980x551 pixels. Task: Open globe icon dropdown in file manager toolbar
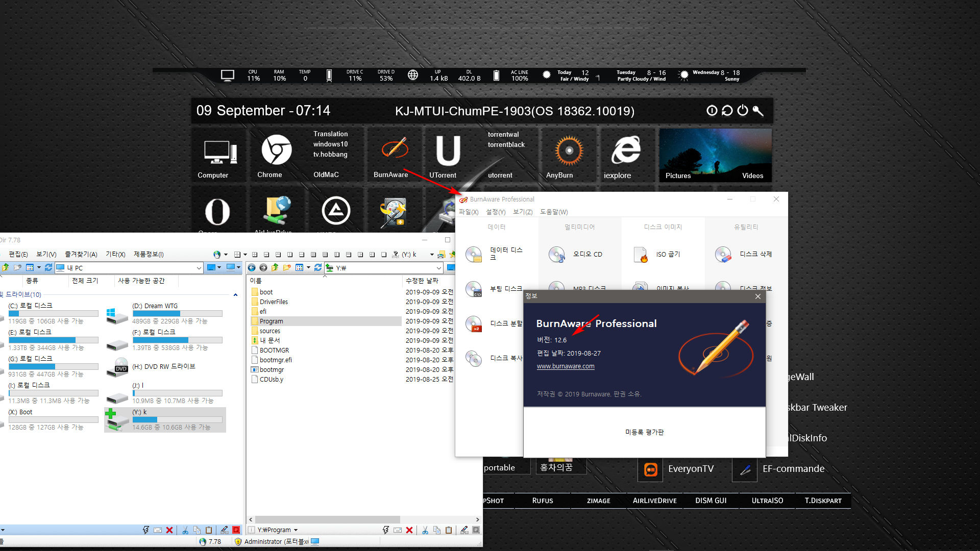coord(226,255)
